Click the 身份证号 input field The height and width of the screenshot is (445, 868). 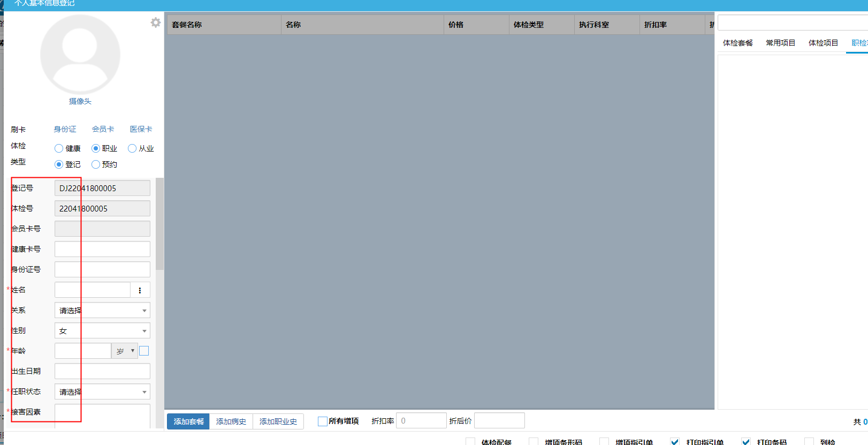coord(102,269)
